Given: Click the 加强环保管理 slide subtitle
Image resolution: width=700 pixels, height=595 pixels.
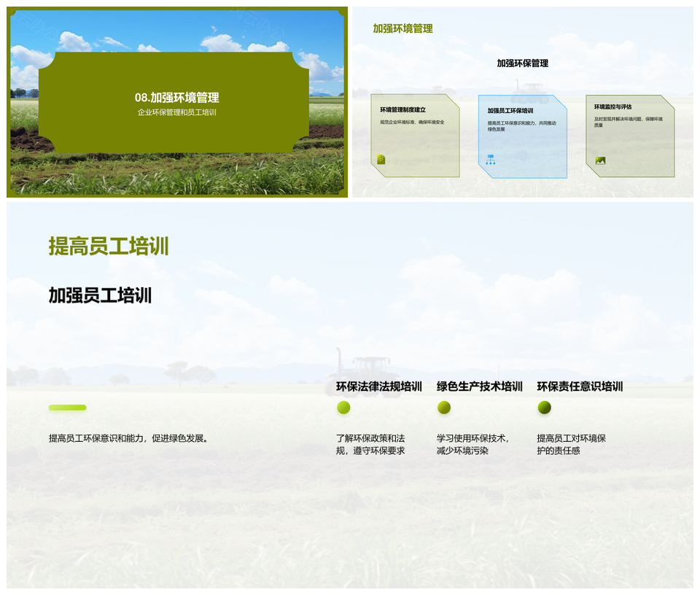Looking at the screenshot, I should [522, 63].
